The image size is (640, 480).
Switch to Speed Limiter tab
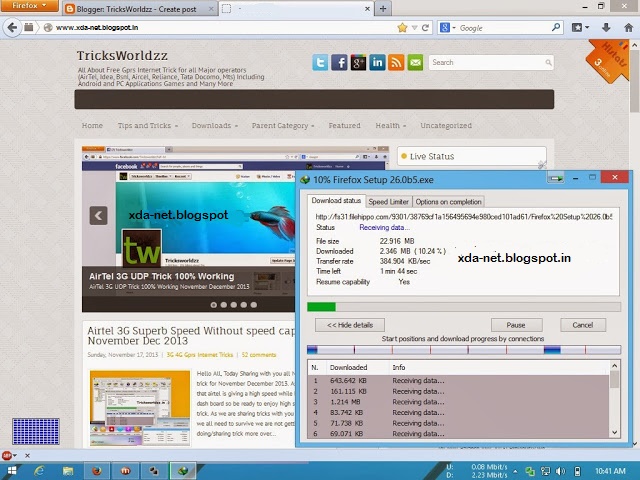pyautogui.click(x=388, y=202)
